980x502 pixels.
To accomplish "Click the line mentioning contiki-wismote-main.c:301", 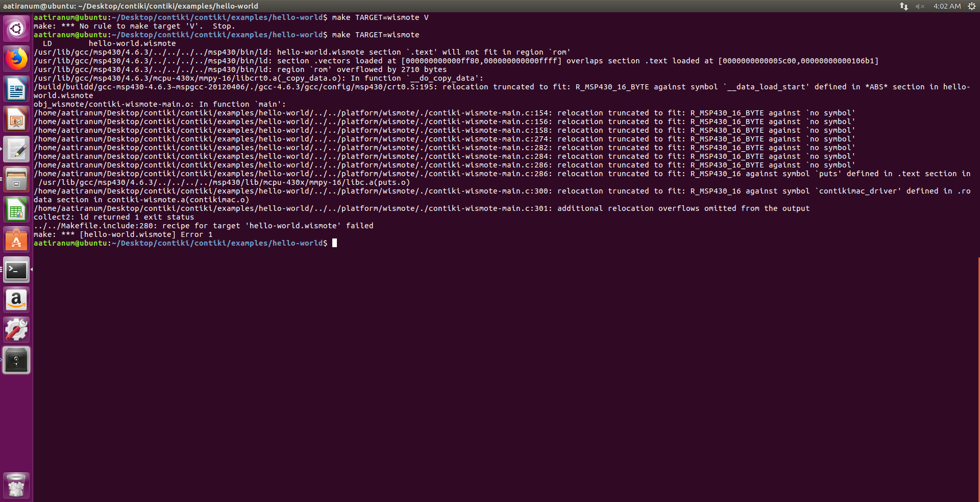I will point(422,208).
